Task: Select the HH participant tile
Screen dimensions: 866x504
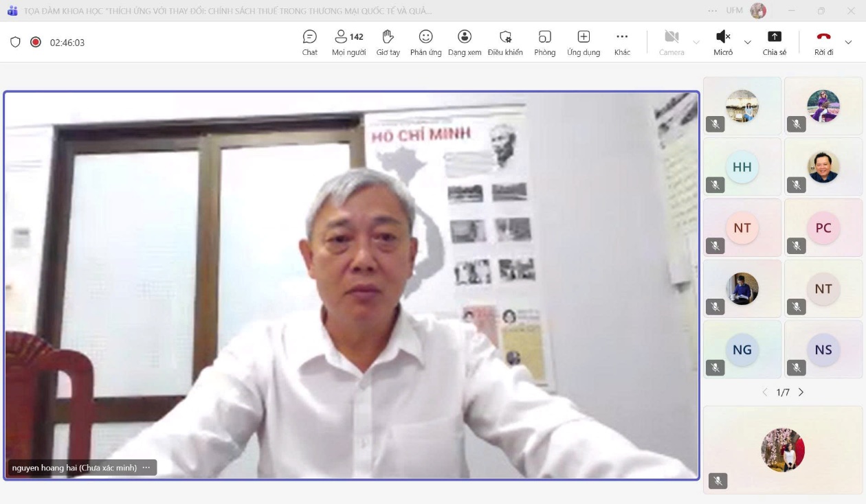Action: (742, 167)
